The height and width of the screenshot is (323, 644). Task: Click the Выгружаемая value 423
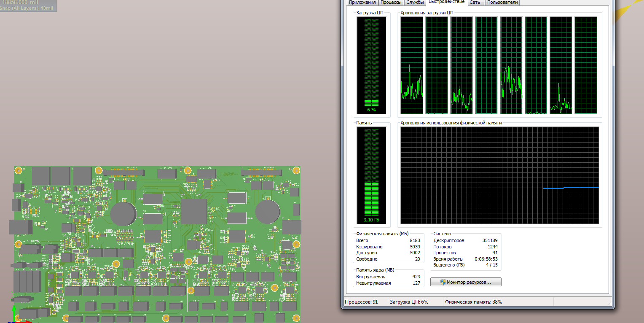(416, 277)
